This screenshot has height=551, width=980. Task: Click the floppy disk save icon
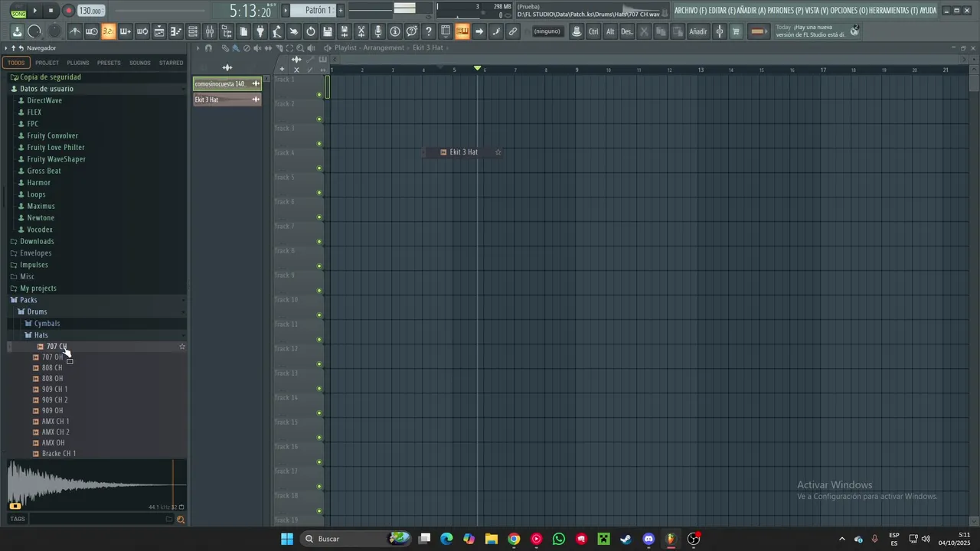[x=328, y=31]
